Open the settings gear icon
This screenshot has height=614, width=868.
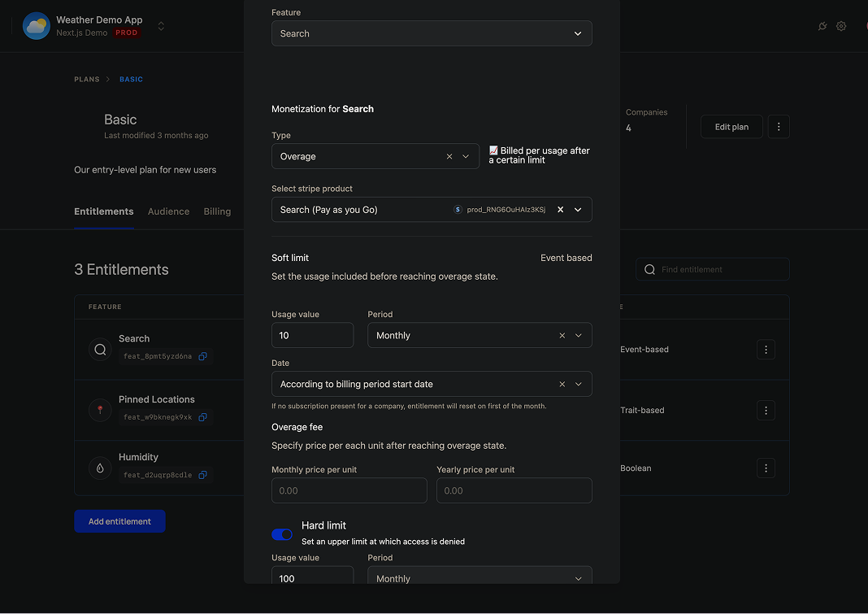[x=841, y=26]
